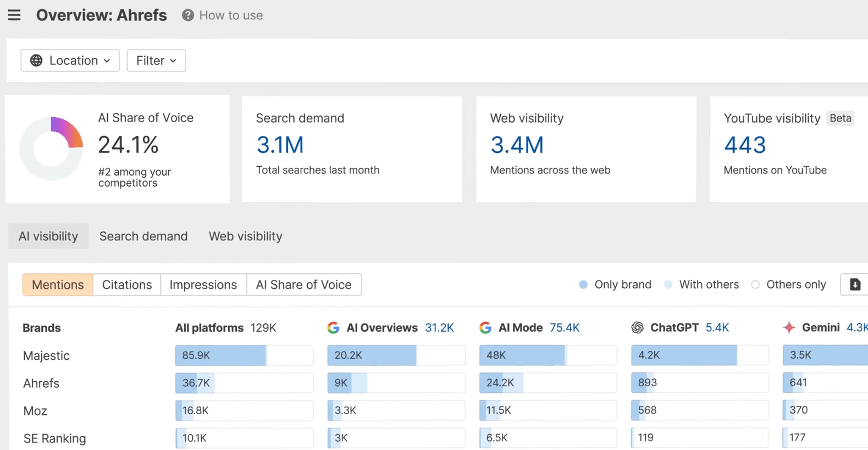Open the Filter dropdown
The height and width of the screenshot is (450, 868).
click(x=156, y=61)
